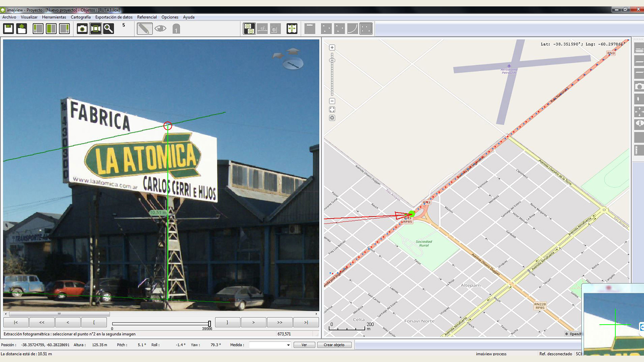644x362 pixels.
Task: Click the Ver button
Action: click(304, 345)
